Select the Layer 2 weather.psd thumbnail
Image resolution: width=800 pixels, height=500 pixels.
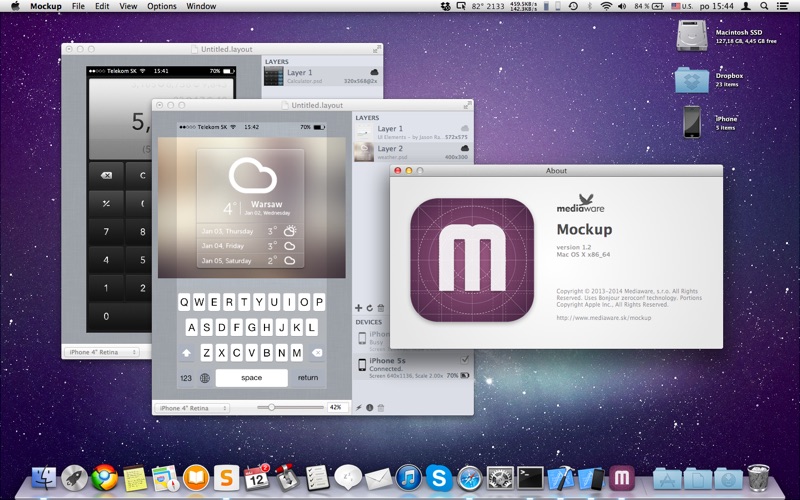click(x=364, y=152)
